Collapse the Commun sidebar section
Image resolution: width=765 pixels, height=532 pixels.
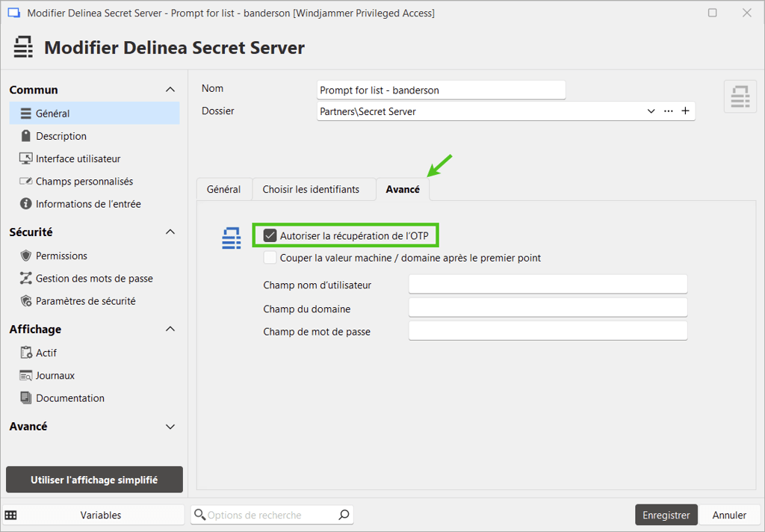tap(170, 90)
